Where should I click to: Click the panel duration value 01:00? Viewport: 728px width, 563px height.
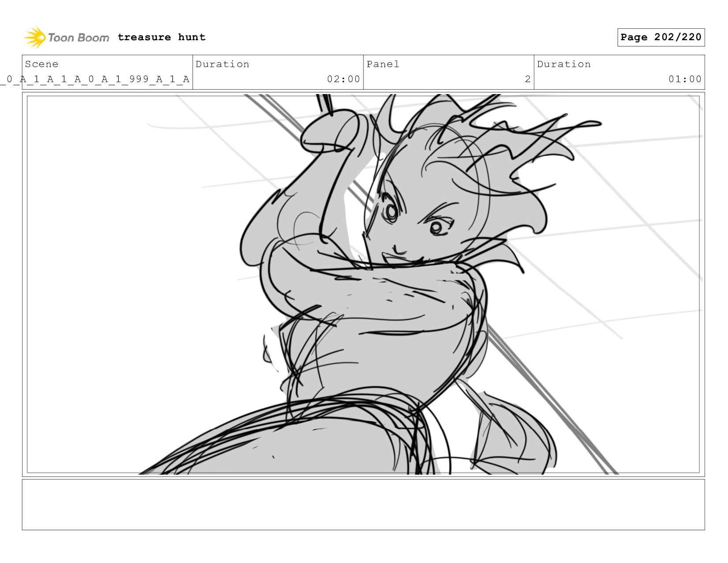click(x=685, y=79)
